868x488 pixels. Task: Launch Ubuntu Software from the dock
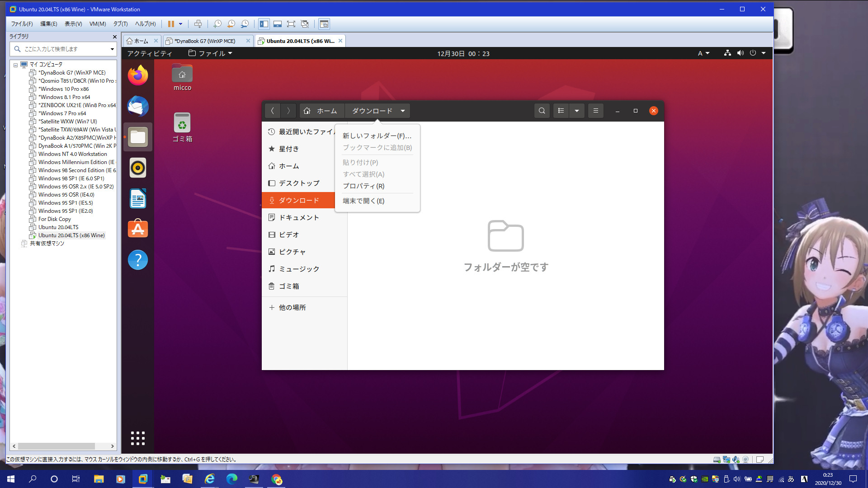pyautogui.click(x=138, y=229)
